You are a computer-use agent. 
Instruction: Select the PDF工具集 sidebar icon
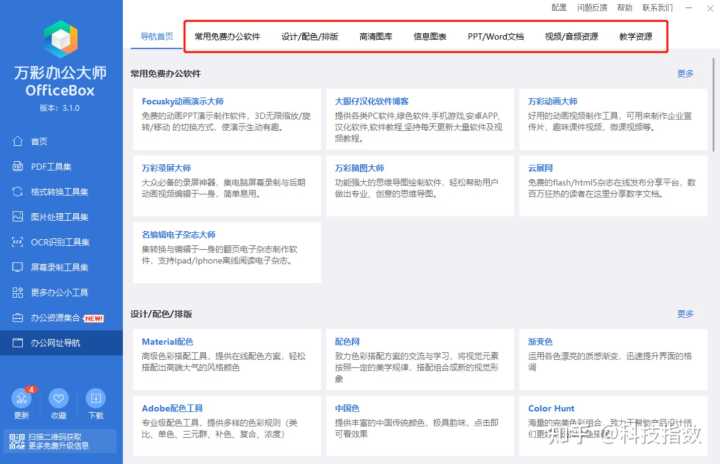(17, 166)
